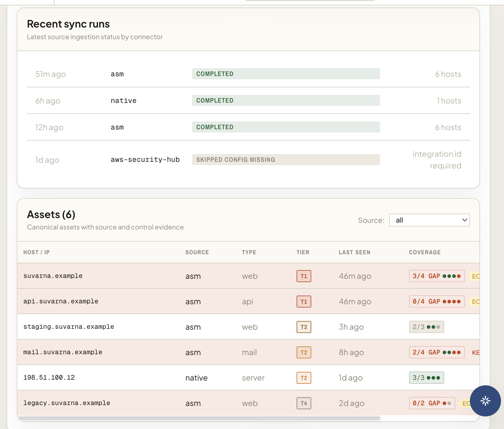
Task: Select the staging.suvarna.example host
Action: pos(69,327)
